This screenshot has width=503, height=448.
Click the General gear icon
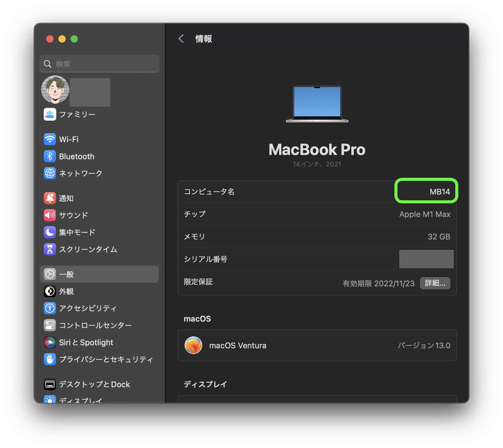pos(50,274)
